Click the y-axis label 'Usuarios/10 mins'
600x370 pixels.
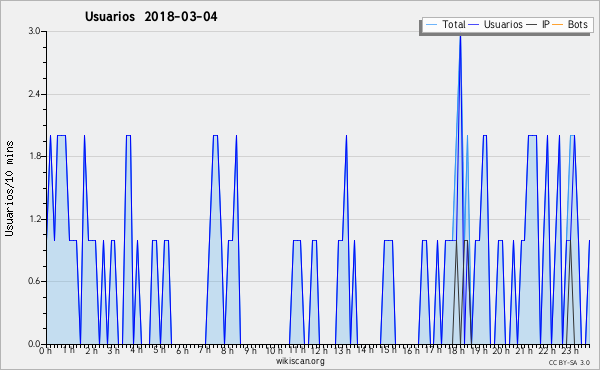9,188
